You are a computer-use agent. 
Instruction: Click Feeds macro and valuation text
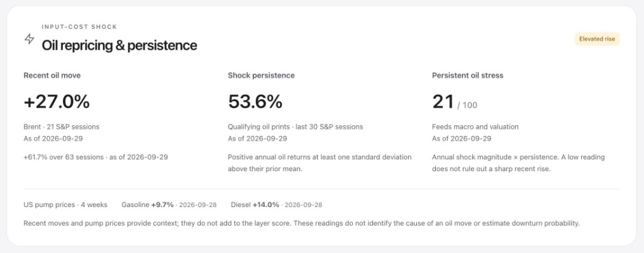[475, 127]
